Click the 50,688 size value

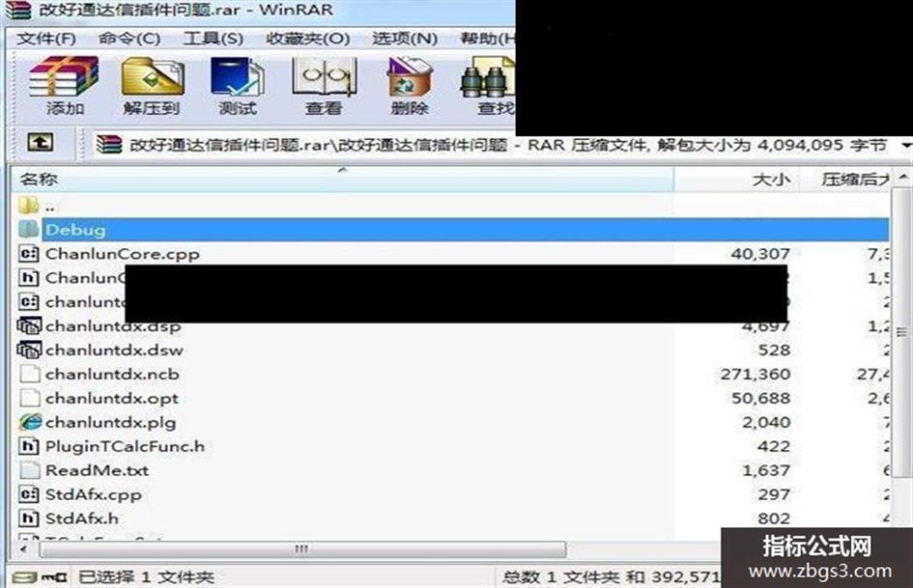tap(760, 398)
